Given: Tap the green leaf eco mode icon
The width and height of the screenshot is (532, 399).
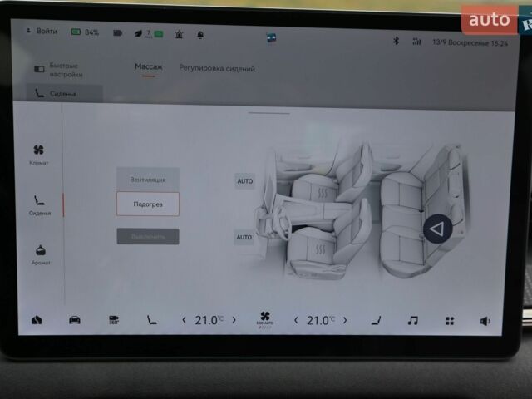Looking at the screenshot, I should pos(138,33).
